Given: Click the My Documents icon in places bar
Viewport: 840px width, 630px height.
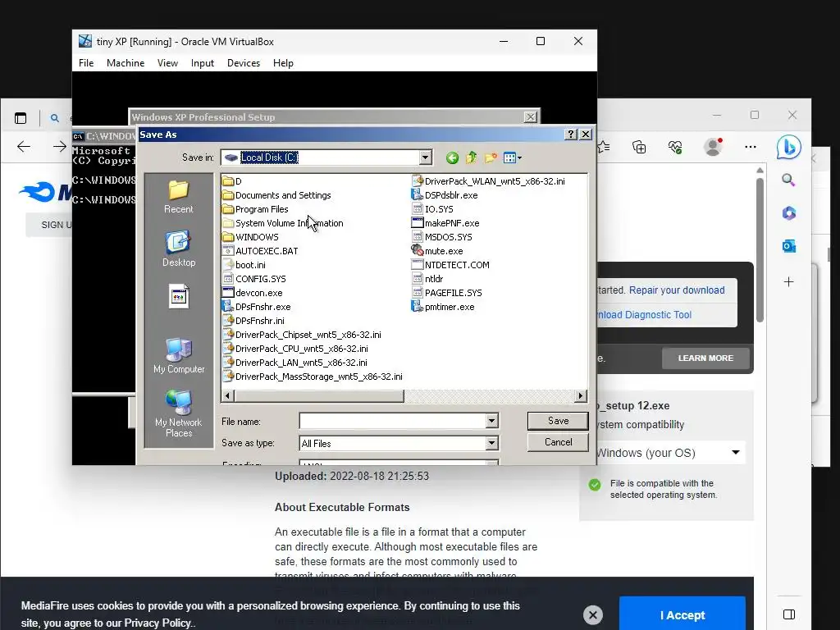Looking at the screenshot, I should click(178, 296).
